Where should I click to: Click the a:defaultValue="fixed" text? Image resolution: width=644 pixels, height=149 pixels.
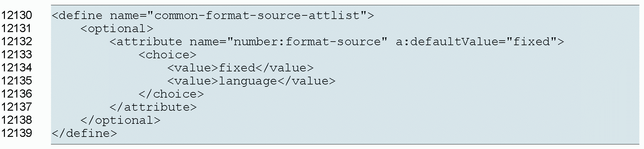click(476, 42)
